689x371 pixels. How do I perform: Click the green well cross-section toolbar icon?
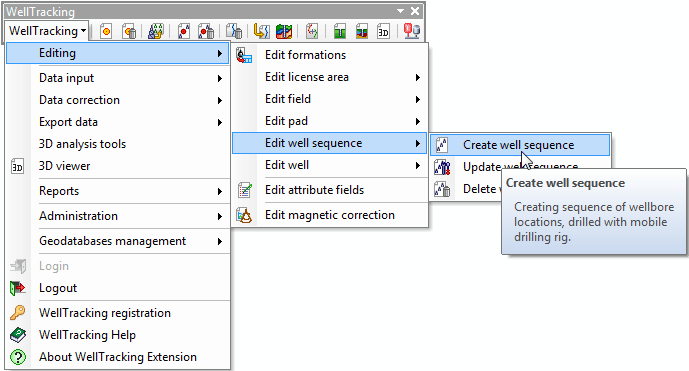pos(340,31)
